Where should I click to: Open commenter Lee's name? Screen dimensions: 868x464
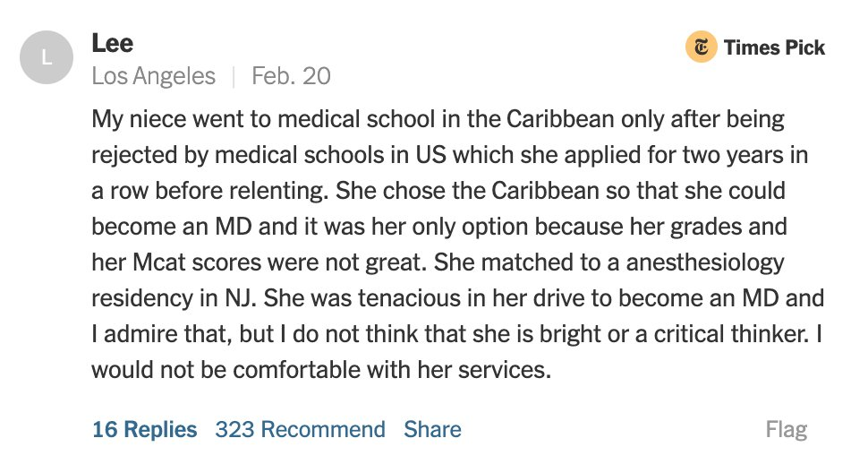click(113, 43)
